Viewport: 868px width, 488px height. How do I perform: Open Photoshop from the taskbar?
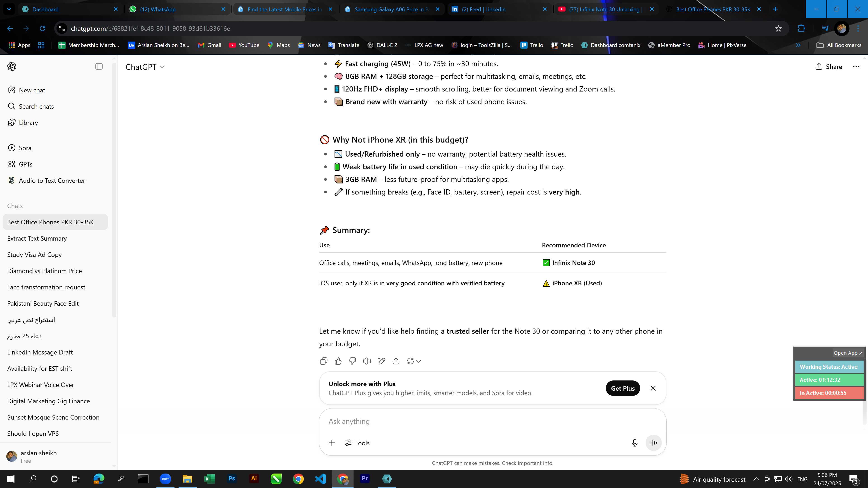[x=232, y=479]
